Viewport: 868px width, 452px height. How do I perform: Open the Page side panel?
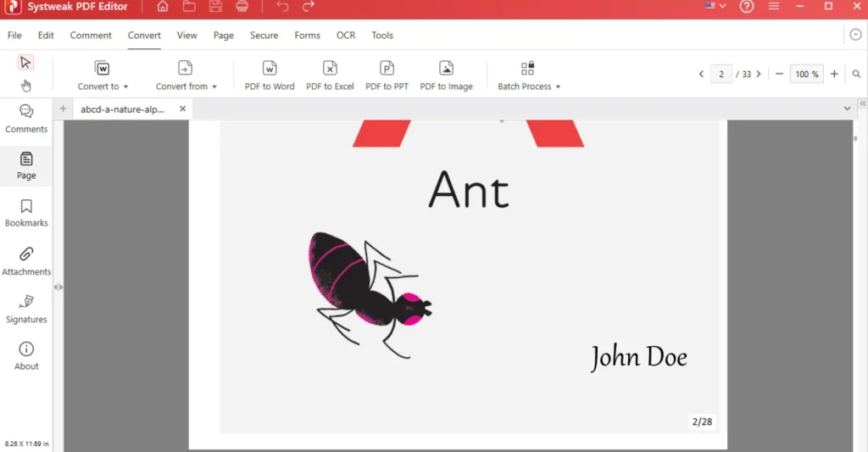click(x=26, y=165)
